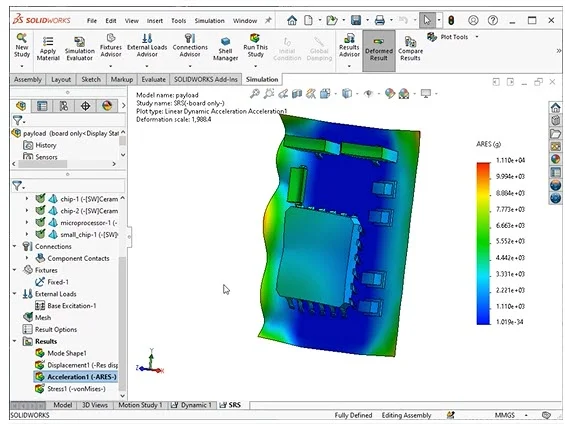Click the Rebuild traffic light icon

[451, 21]
